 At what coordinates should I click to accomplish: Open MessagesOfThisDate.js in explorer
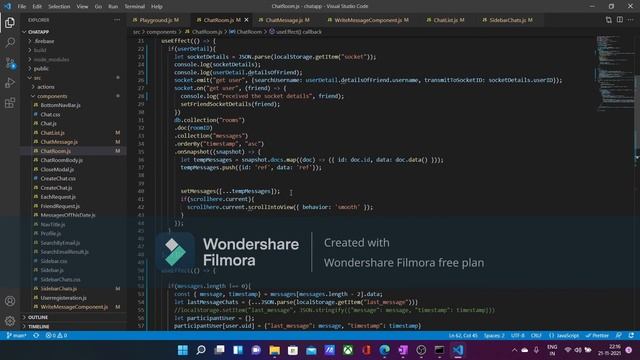tap(68, 215)
